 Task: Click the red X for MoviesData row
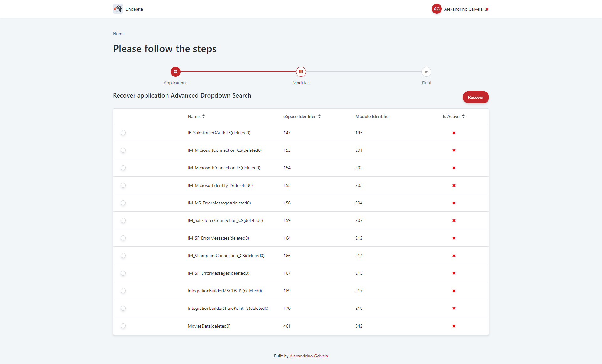coord(454,326)
